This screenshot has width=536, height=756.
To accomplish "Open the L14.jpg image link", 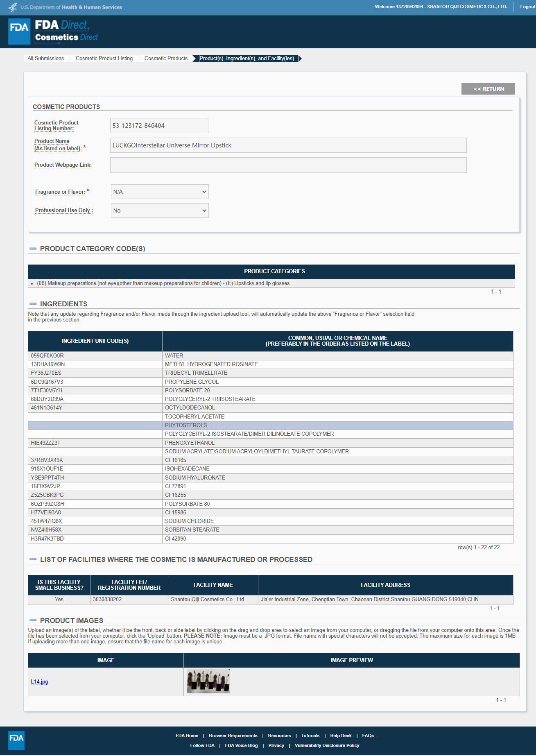I will point(39,682).
